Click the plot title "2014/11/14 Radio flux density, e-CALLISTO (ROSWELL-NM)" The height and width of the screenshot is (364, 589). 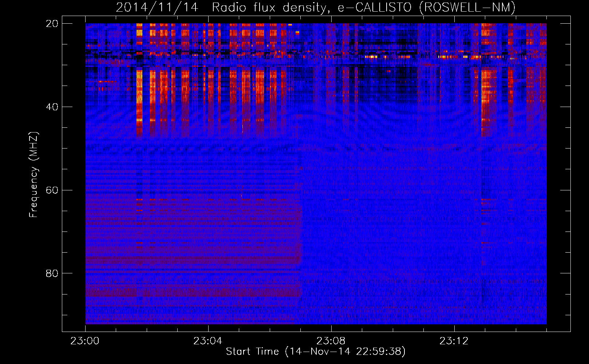[316, 7]
